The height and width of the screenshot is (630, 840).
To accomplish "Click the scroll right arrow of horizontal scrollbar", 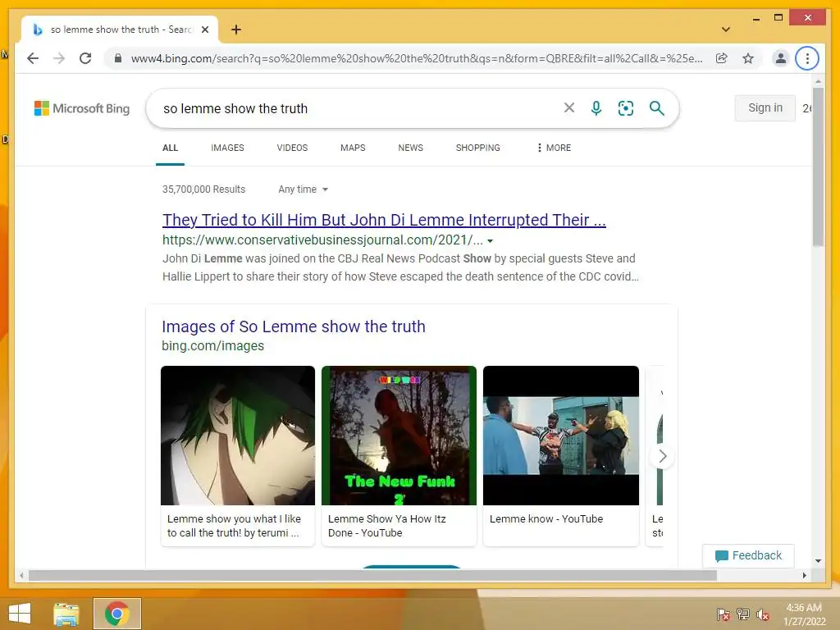I will click(x=804, y=575).
